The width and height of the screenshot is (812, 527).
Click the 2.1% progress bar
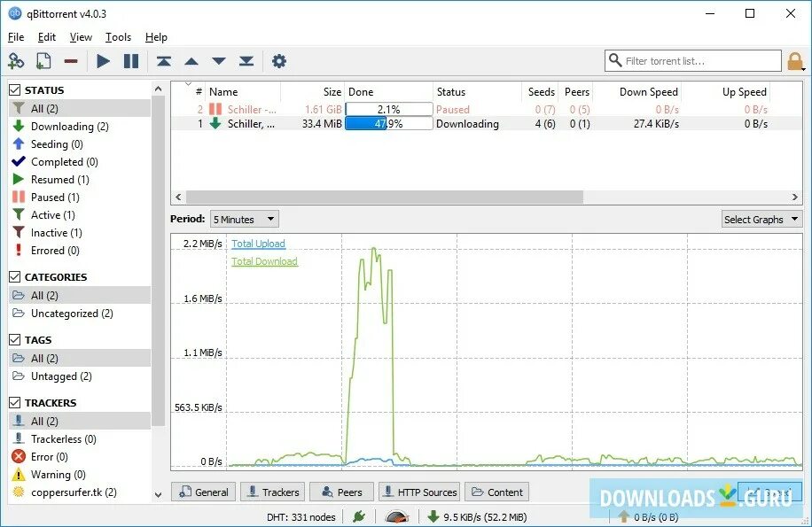pos(389,109)
